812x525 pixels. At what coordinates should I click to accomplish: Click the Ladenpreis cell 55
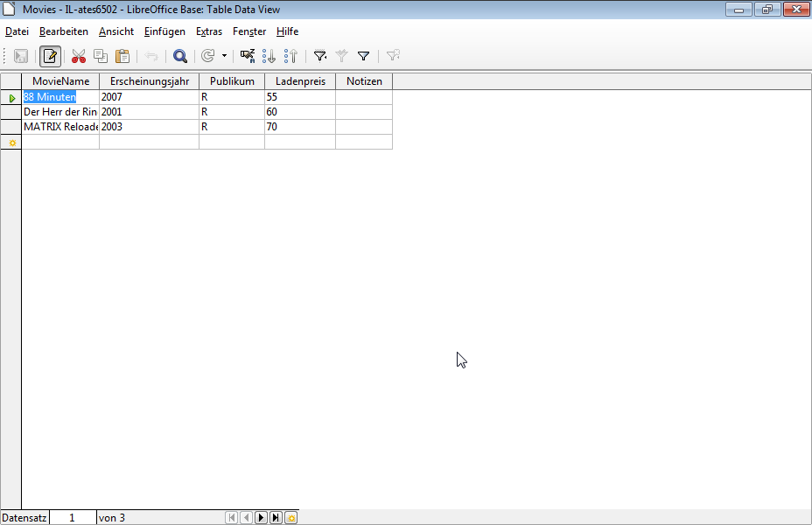click(x=300, y=97)
